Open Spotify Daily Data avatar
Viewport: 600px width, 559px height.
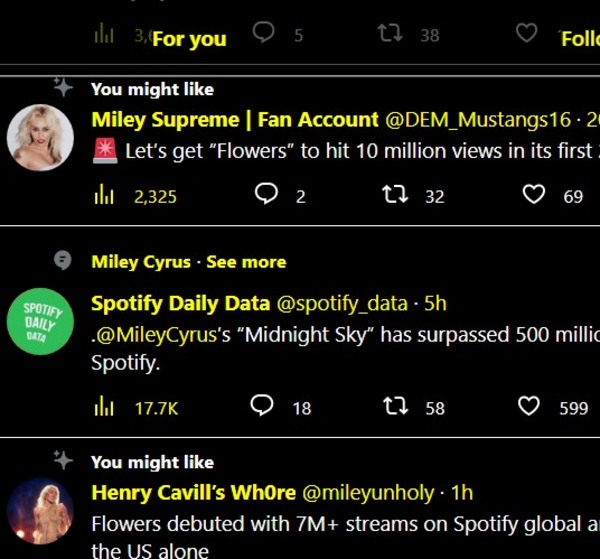coord(40,321)
